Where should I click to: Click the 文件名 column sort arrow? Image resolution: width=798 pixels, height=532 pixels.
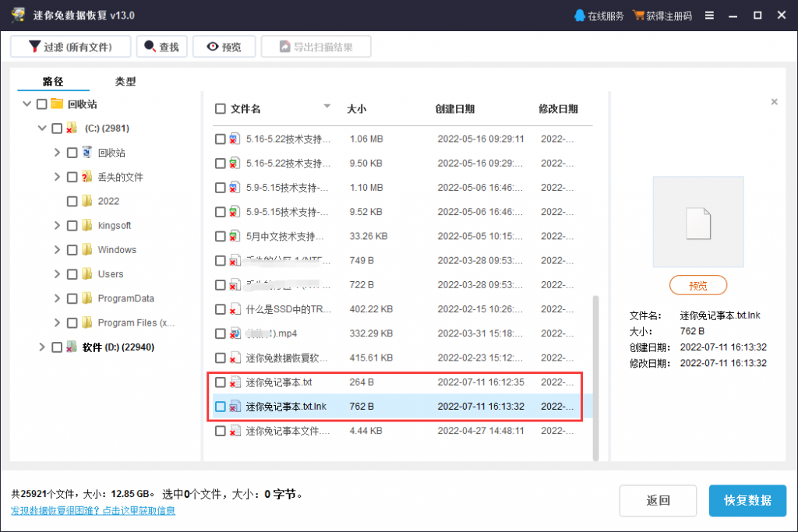(327, 106)
